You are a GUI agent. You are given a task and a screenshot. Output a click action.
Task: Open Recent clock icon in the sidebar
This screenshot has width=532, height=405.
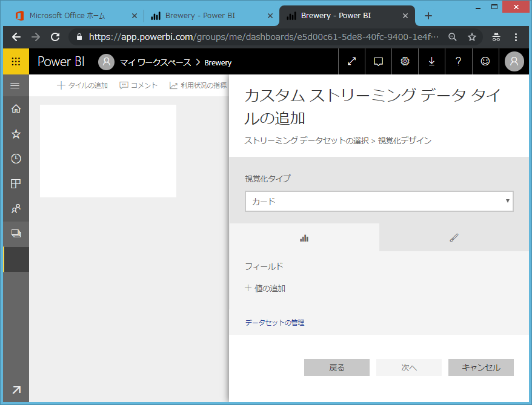pos(16,159)
